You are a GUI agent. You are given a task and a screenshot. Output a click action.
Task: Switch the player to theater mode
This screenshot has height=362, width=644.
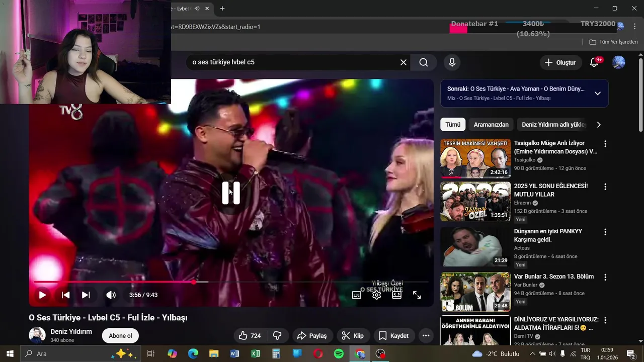396,295
